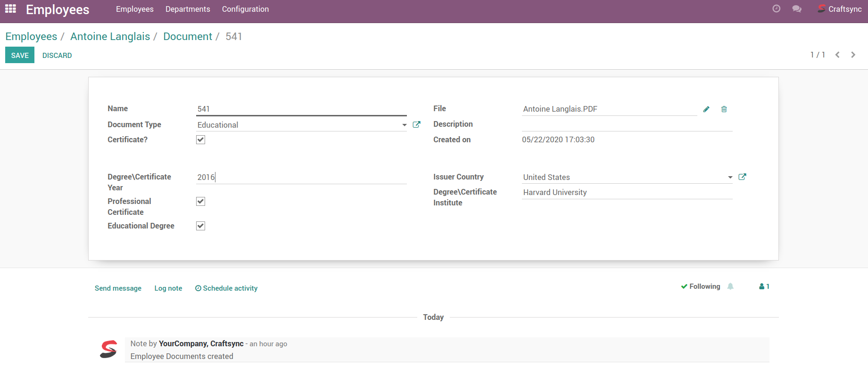Delete file using the trash icon
The width and height of the screenshot is (868, 375).
pyautogui.click(x=724, y=109)
